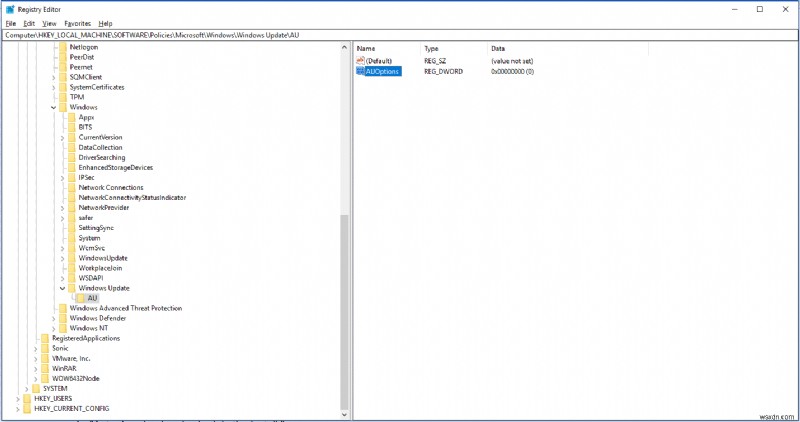The image size is (800, 422).
Task: Click the Registry Editor title bar icon
Action: [x=10, y=9]
